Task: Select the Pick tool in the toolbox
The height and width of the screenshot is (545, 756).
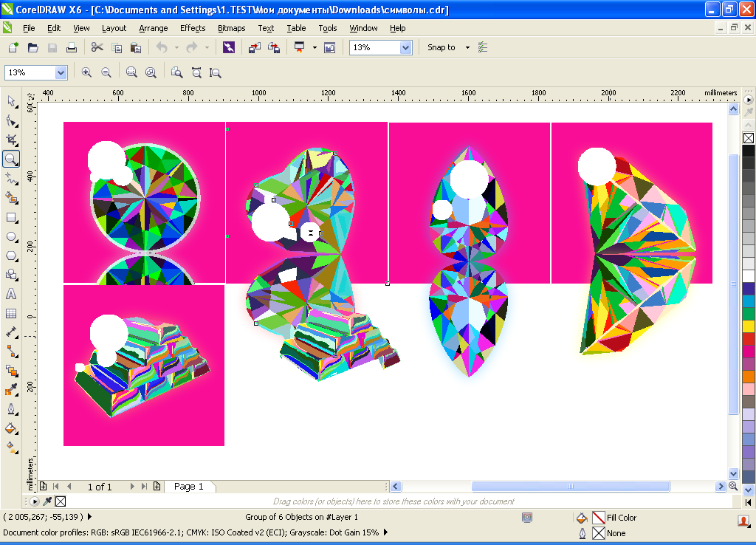Action: 11,101
